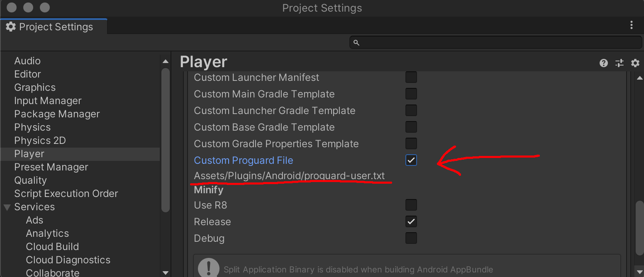This screenshot has height=277, width=644.
Task: Open the Custom Proguard File label link
Action: (244, 160)
